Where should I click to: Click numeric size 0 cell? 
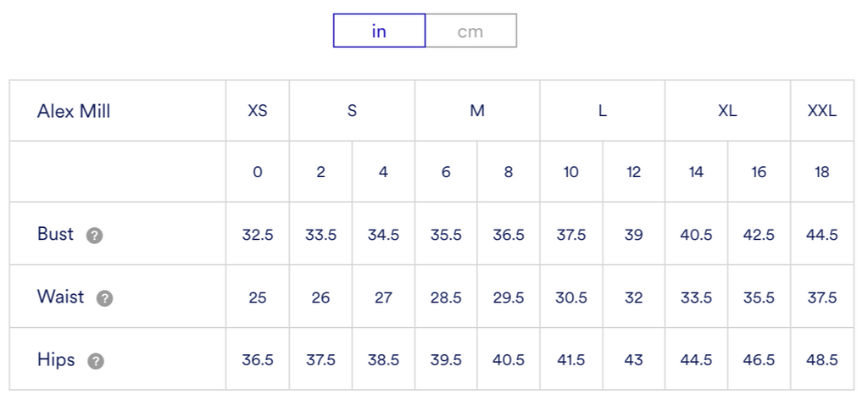pos(258,172)
